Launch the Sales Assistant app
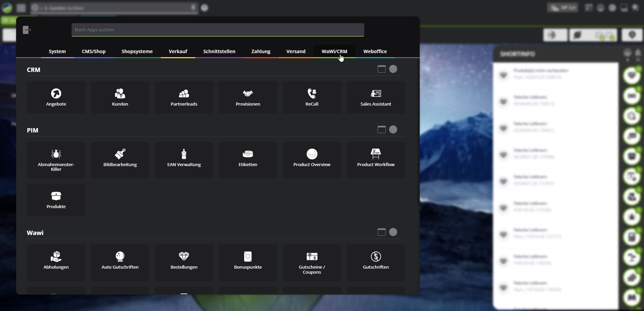The height and width of the screenshot is (311, 644). (376, 97)
